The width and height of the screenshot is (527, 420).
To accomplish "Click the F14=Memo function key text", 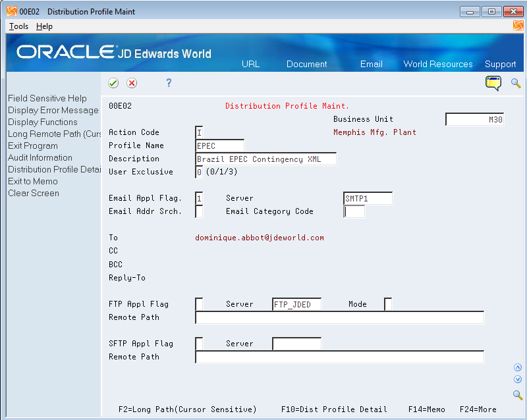I will click(x=426, y=409).
